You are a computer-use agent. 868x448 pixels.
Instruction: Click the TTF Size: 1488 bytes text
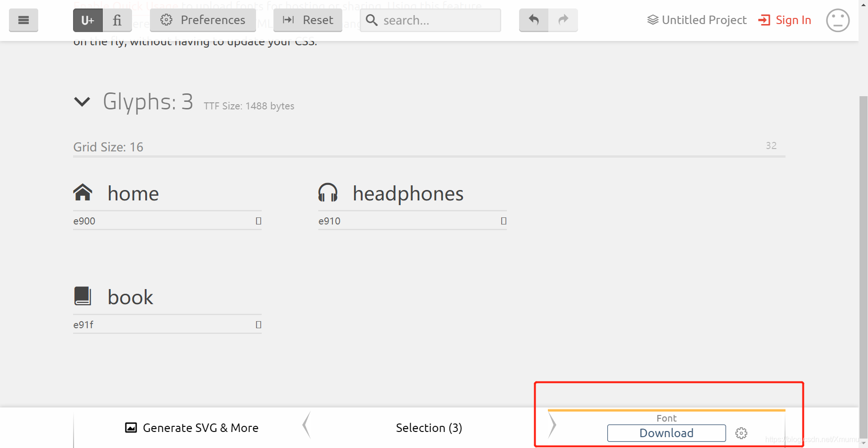click(x=249, y=106)
